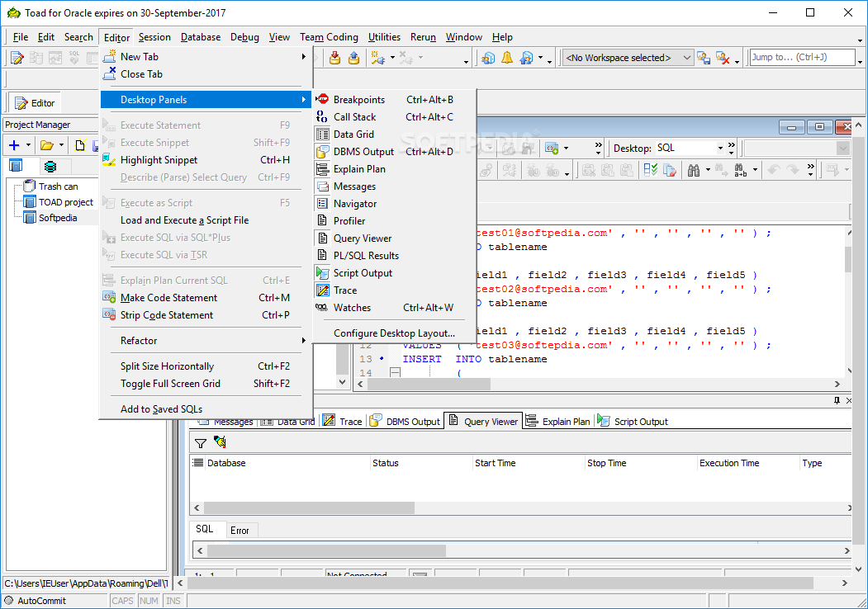
Task: Select the blue projects icon tab in Project Manager
Action: click(17, 165)
